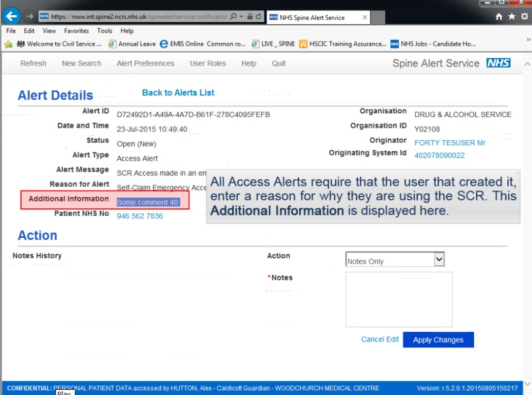Click Status value Open (New)

click(136, 144)
